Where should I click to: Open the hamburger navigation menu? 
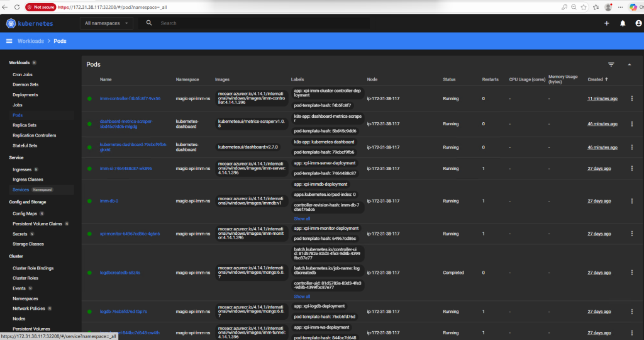(9, 41)
